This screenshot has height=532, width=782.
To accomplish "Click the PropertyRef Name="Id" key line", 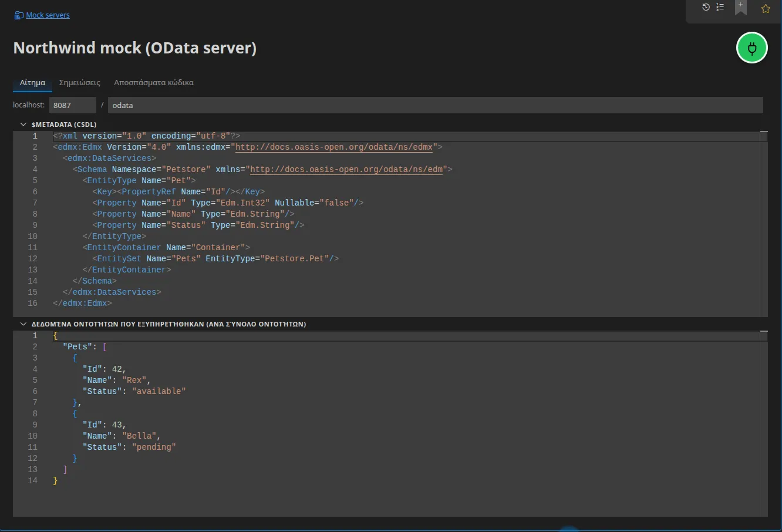I will coord(178,191).
